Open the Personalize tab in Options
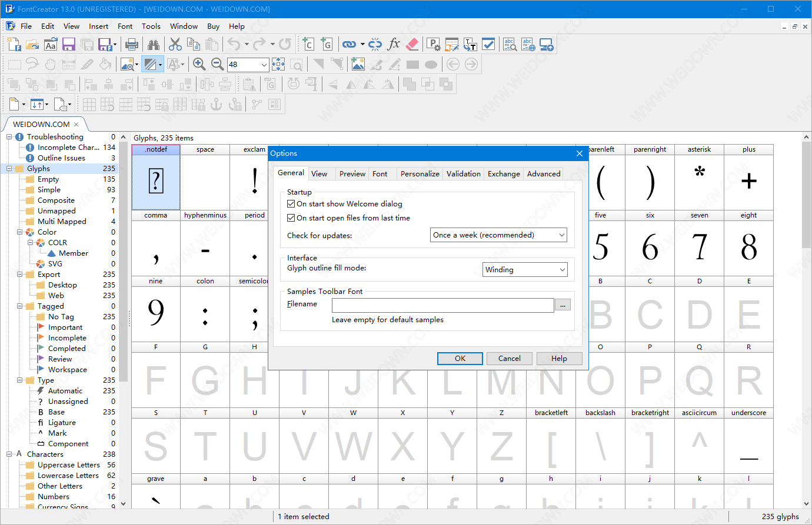Viewport: 812px width, 525px height. tap(420, 174)
